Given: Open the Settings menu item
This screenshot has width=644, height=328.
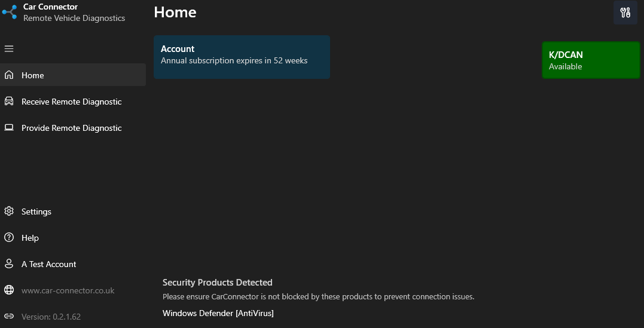Looking at the screenshot, I should click(36, 211).
